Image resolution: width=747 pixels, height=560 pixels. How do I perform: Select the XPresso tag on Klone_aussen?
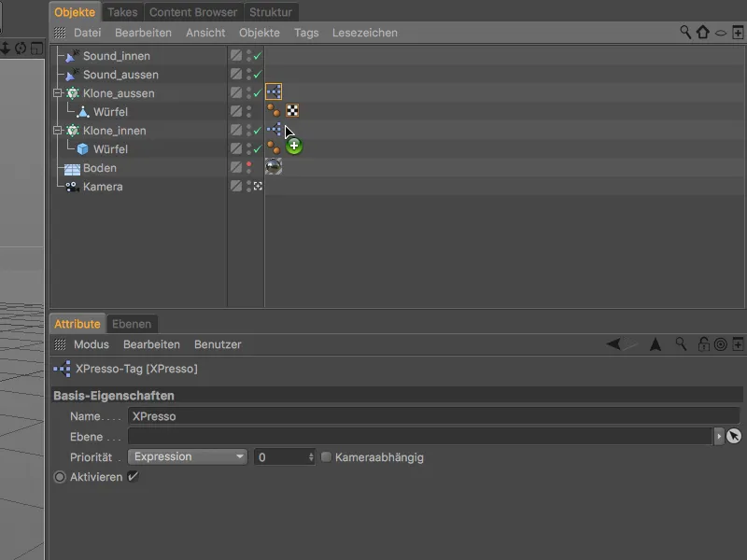[274, 91]
